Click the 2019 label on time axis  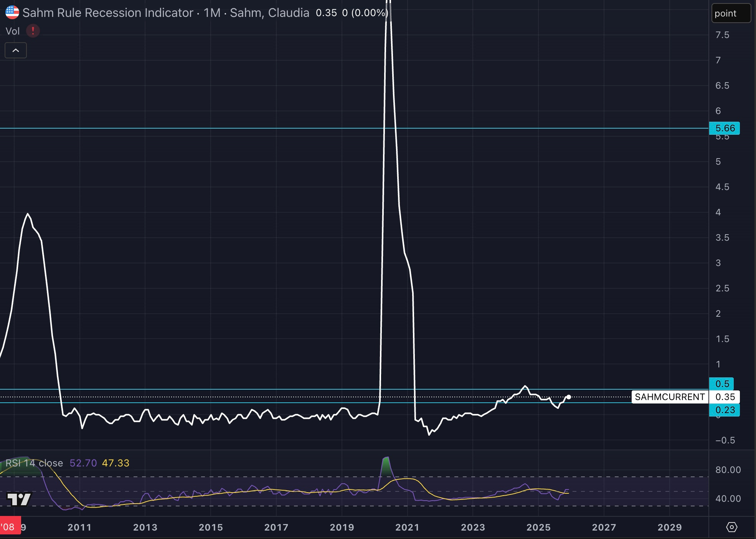tap(342, 527)
